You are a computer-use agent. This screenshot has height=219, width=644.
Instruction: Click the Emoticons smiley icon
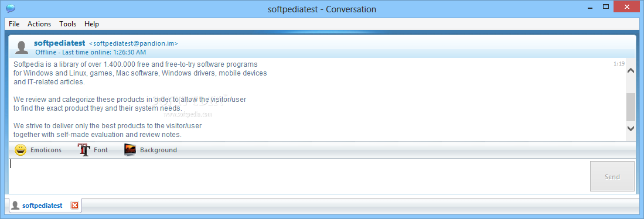pyautogui.click(x=21, y=150)
